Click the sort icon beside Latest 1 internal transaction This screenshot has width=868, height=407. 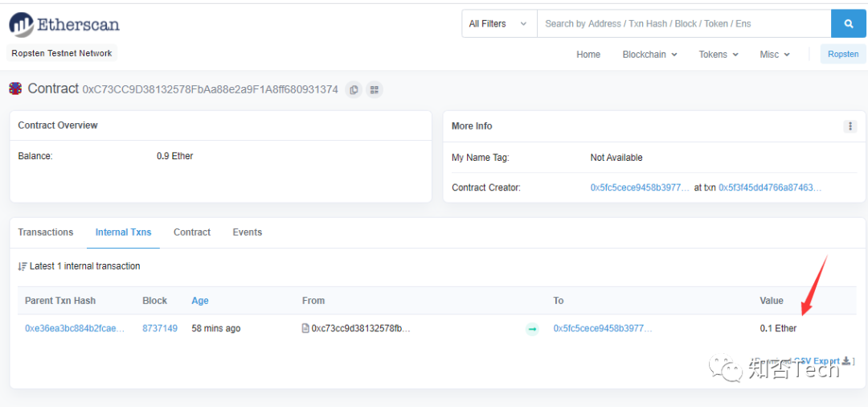(23, 266)
